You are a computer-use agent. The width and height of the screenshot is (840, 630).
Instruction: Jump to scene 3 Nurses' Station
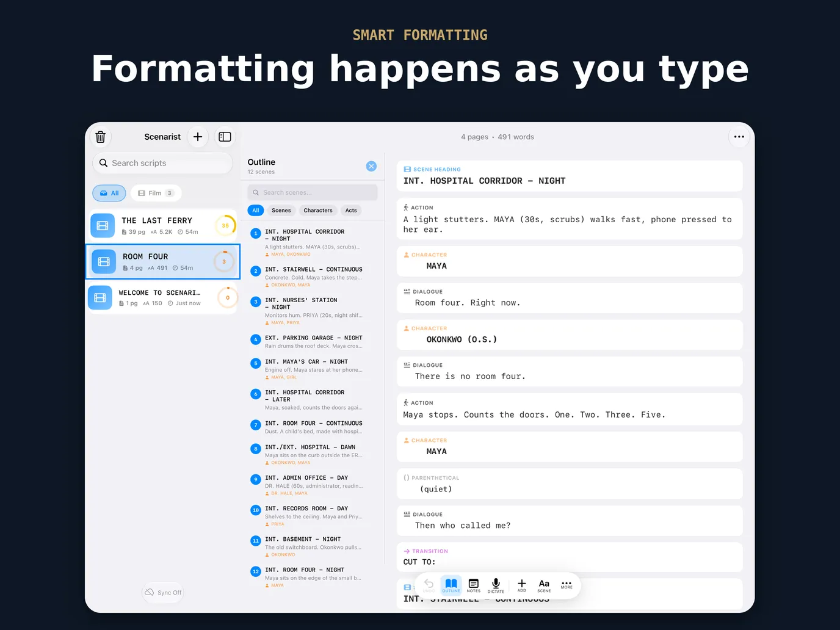pos(313,311)
